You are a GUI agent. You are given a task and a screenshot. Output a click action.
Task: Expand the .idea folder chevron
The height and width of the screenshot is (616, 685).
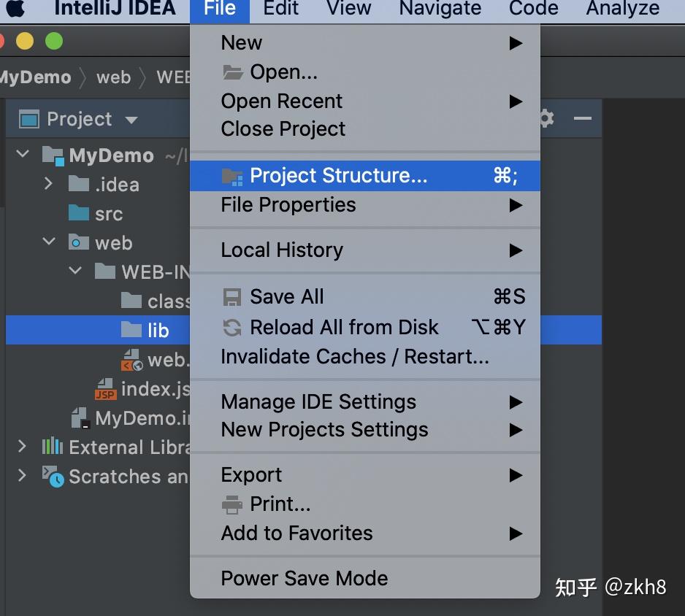(48, 184)
